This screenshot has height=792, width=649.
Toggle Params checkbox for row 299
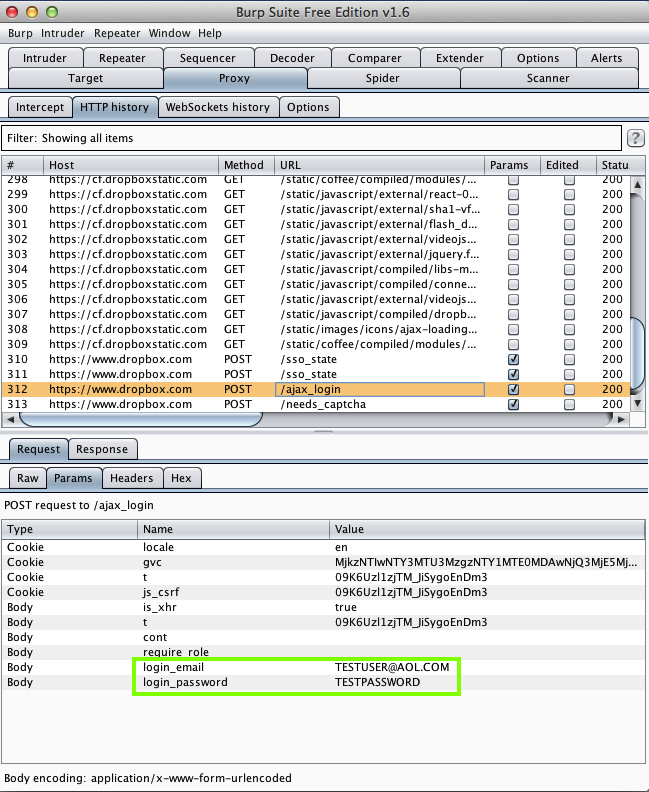pos(513,194)
